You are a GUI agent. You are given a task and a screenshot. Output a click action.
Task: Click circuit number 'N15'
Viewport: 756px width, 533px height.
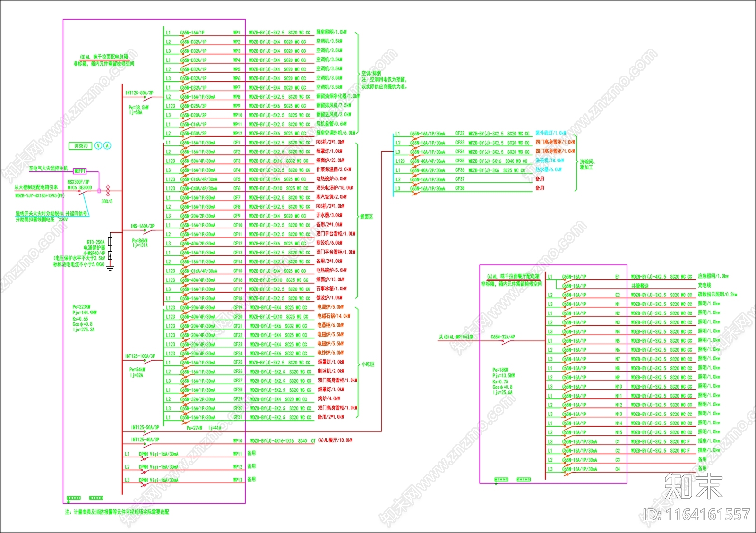pyautogui.click(x=619, y=432)
